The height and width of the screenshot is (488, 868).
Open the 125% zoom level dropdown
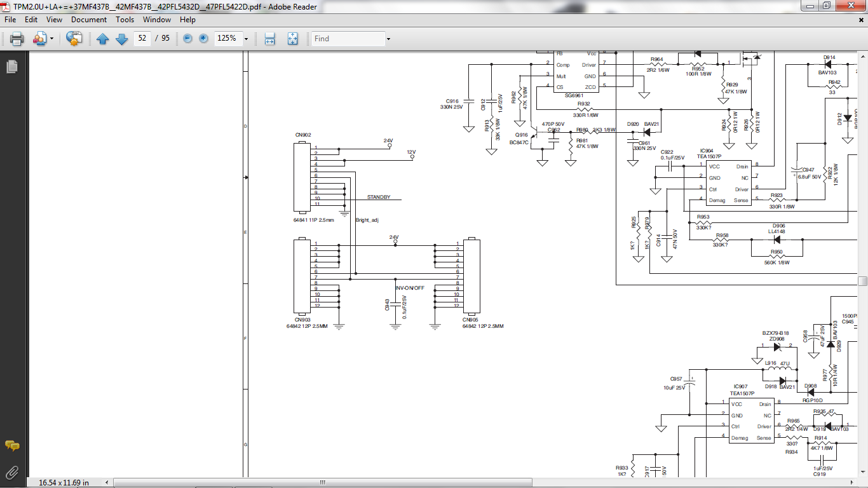pos(246,39)
